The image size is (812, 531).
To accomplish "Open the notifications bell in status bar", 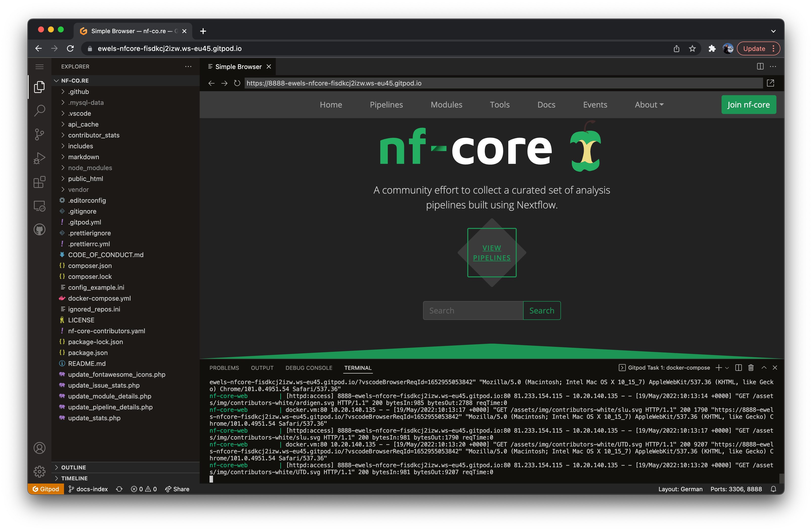I will (x=773, y=489).
